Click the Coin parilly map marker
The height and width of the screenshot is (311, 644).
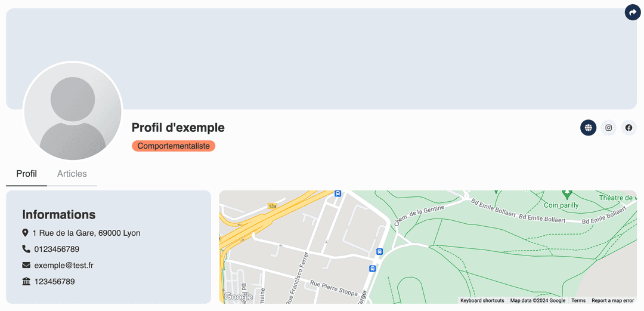566,195
